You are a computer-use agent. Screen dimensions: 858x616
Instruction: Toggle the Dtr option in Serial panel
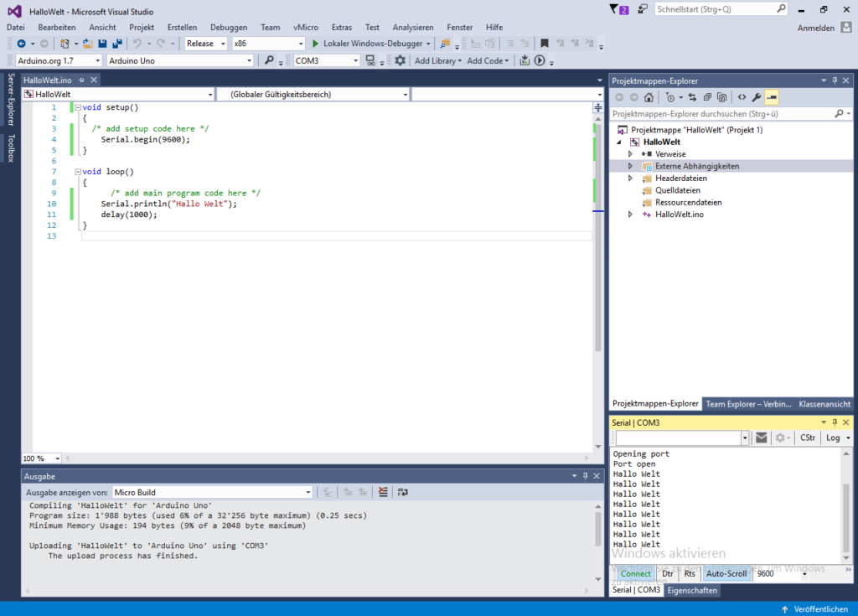coord(668,574)
